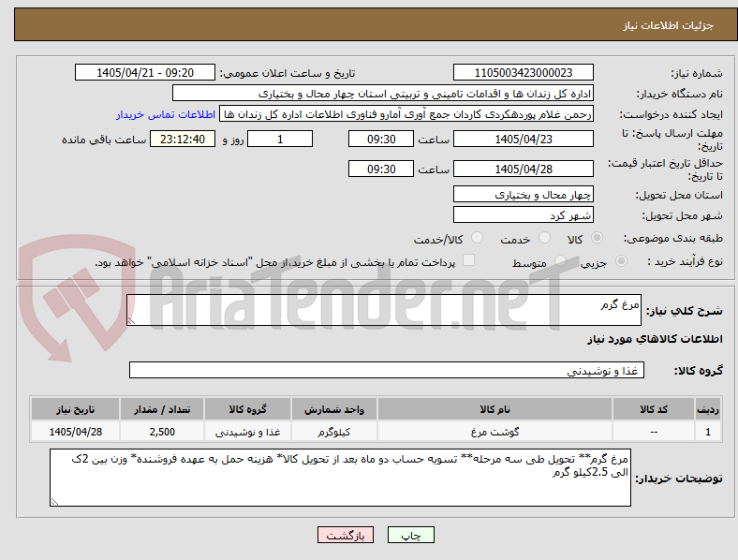Screen dimensions: 738x560
Task: Click the گروه کالا field غذا و نوشیدنی
Action: [387, 370]
